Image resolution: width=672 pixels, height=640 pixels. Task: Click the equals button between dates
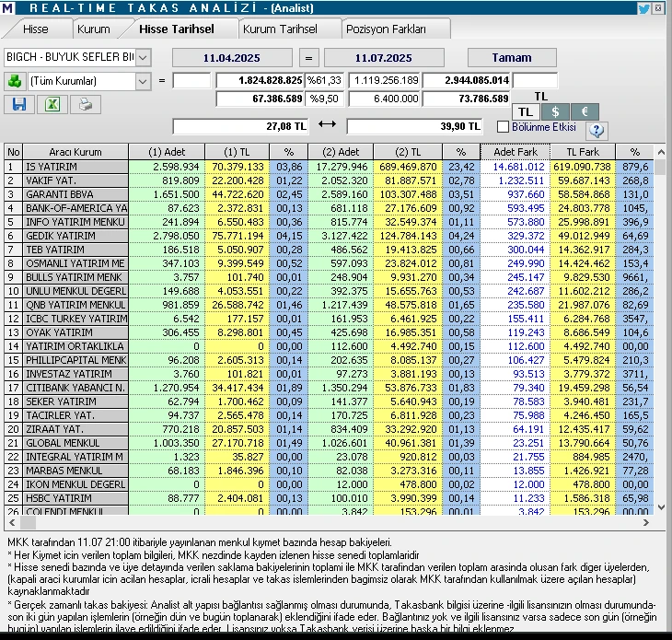tap(308, 58)
